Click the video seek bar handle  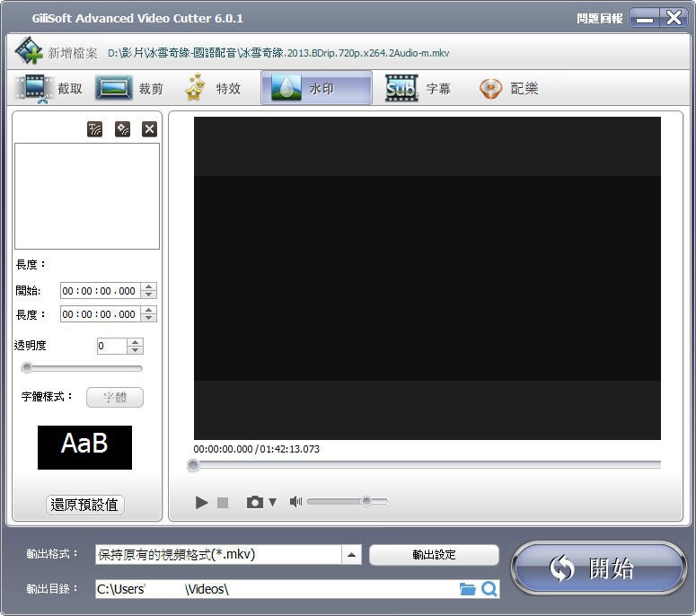point(193,465)
